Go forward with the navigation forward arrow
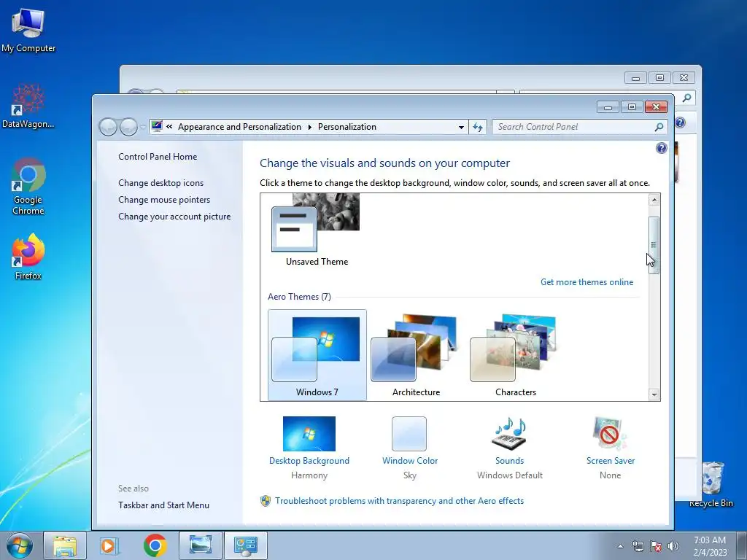The image size is (747, 560). [x=128, y=127]
